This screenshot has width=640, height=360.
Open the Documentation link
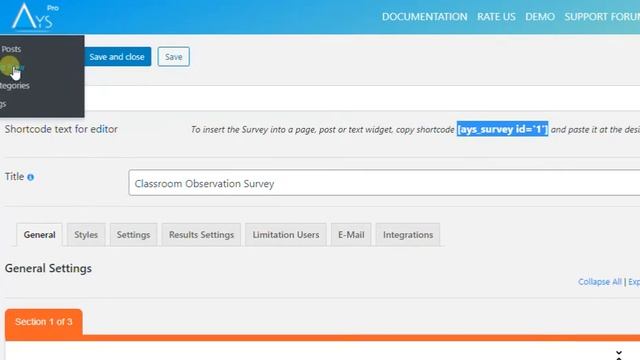pos(424,17)
